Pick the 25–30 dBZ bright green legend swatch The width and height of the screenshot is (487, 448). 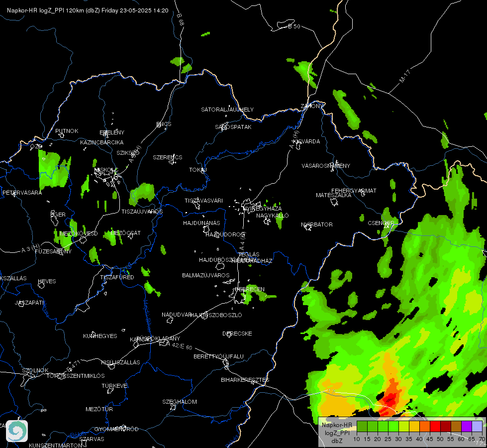393,426
